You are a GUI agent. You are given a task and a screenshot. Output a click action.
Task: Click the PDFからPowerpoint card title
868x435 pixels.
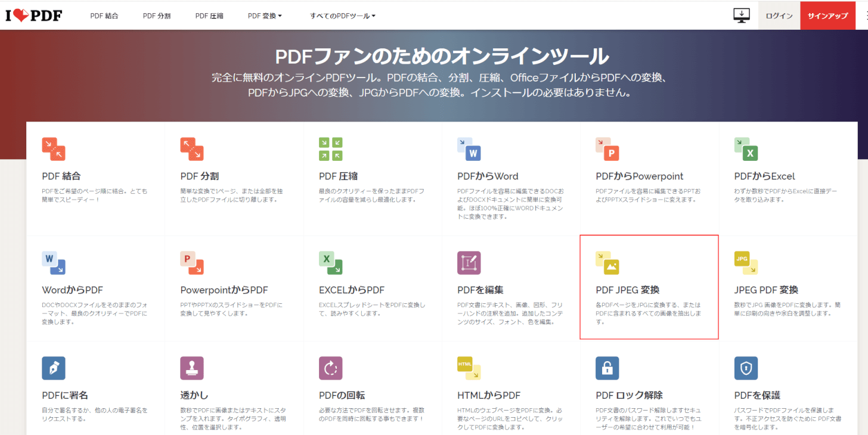[x=640, y=176]
